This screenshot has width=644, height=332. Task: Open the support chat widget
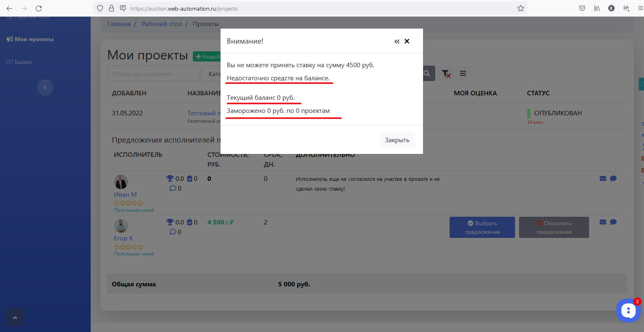[x=628, y=310]
